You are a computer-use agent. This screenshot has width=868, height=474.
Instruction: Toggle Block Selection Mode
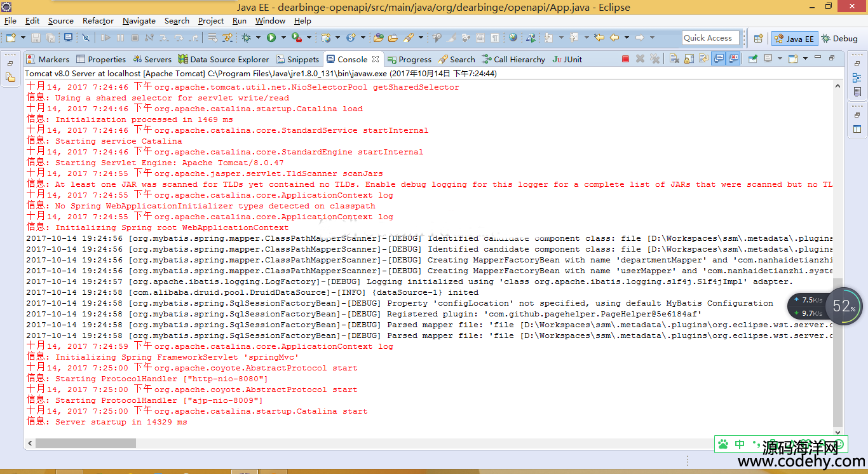point(480,37)
